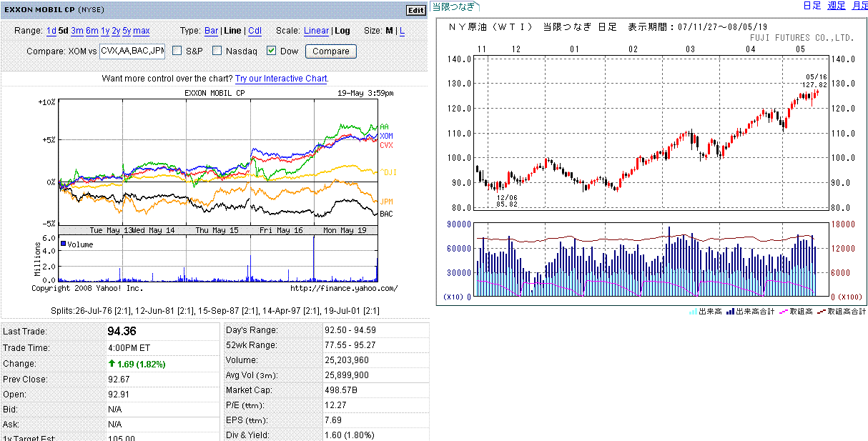Switch scale to Linear

pyautogui.click(x=316, y=31)
